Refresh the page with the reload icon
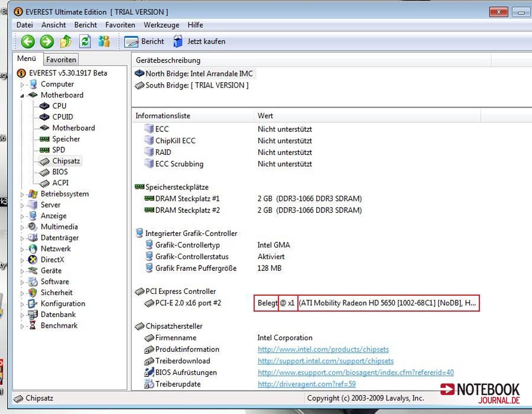Screen dimensions: 532x414 point(85,41)
